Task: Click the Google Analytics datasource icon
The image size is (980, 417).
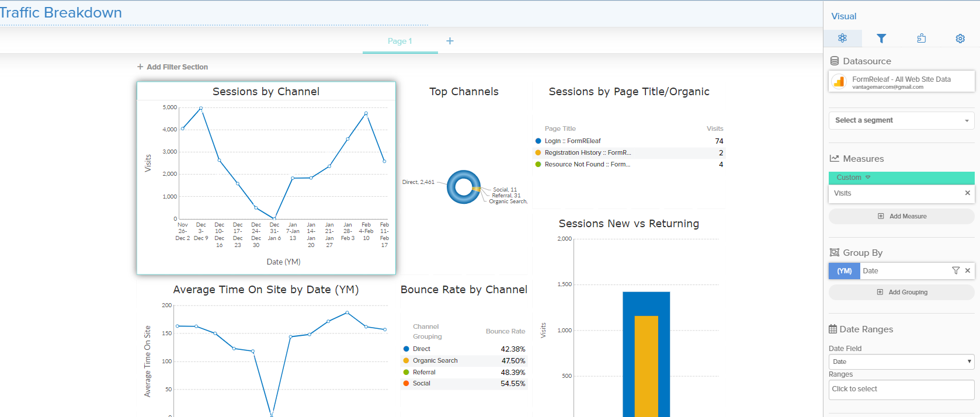Action: pos(839,82)
